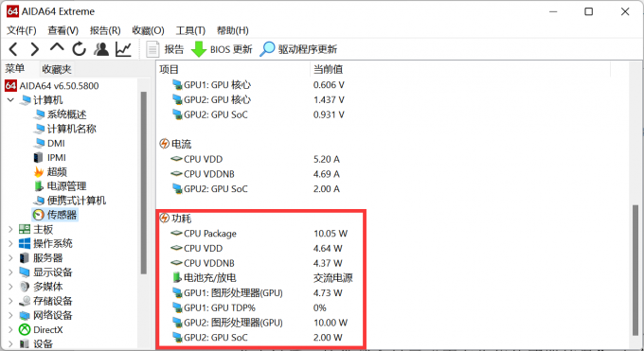Select 计算机名称 in the tree

pyautogui.click(x=65, y=129)
